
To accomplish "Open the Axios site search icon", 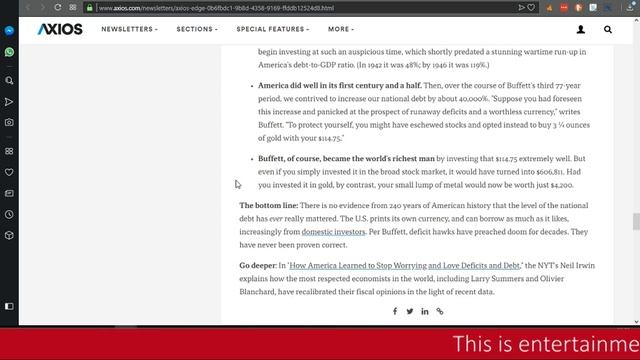I will click(x=608, y=29).
